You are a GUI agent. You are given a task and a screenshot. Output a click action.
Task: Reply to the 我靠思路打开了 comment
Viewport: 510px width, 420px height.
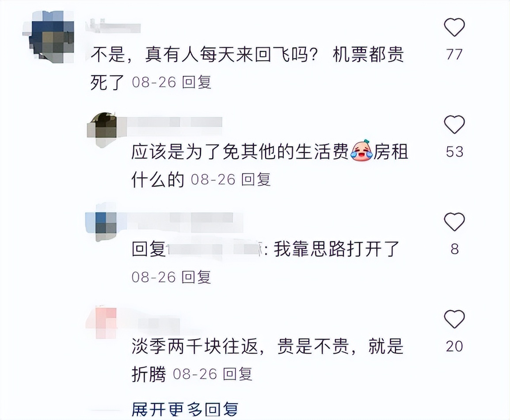point(196,277)
